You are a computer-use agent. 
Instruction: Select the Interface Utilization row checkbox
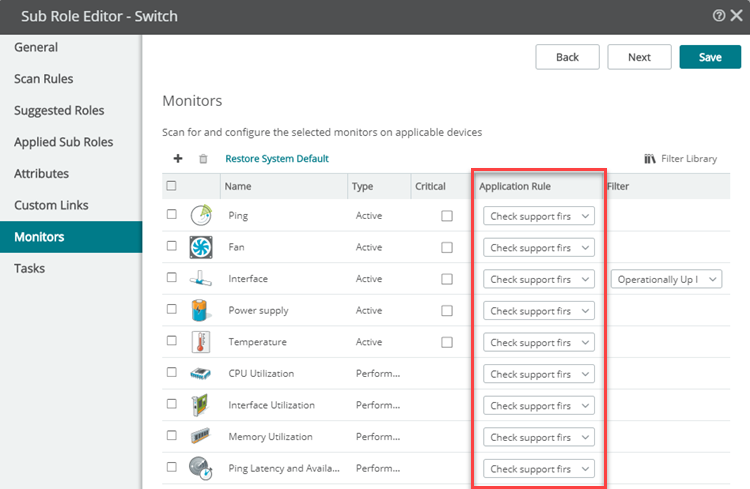tap(172, 404)
